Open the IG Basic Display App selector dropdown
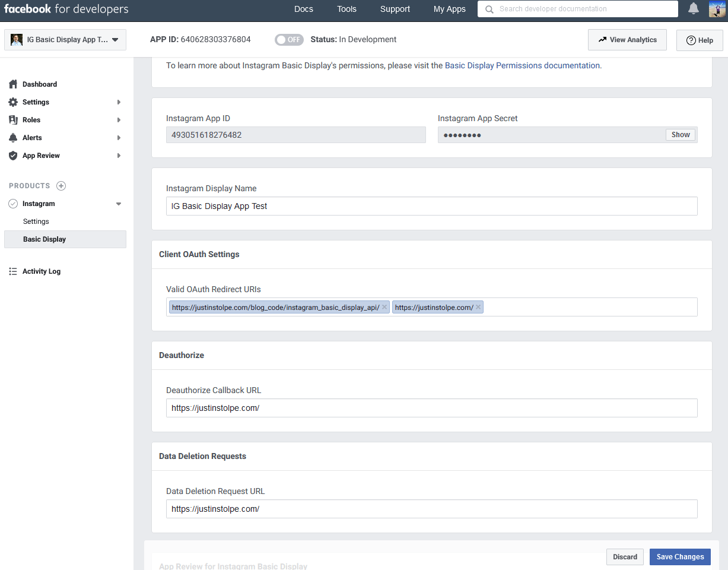Image resolution: width=728 pixels, height=570 pixels. click(65, 40)
